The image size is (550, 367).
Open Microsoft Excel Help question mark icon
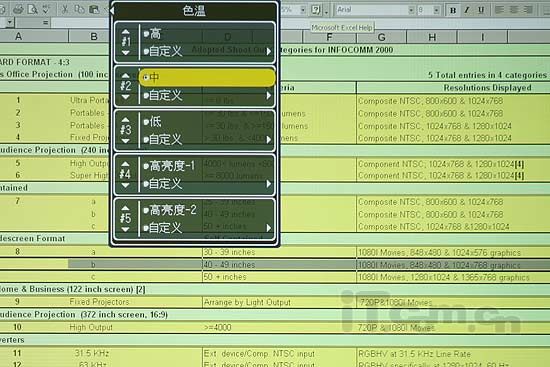[x=316, y=10]
